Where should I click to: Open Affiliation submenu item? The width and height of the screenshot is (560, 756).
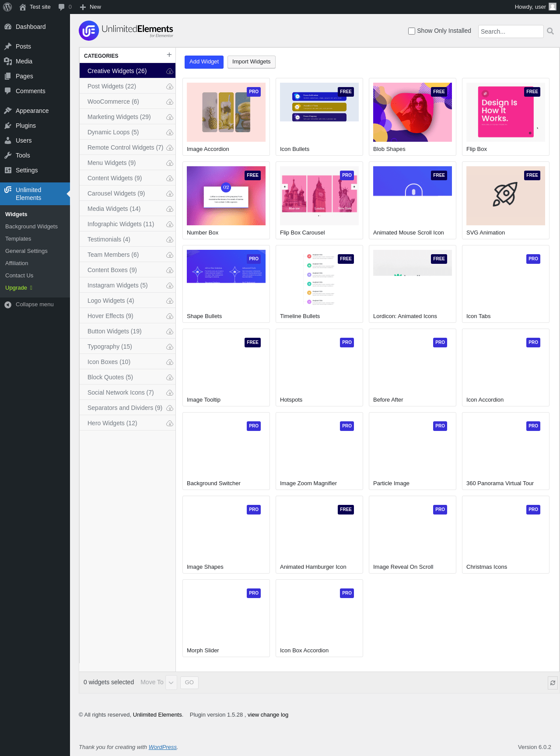coord(17,263)
